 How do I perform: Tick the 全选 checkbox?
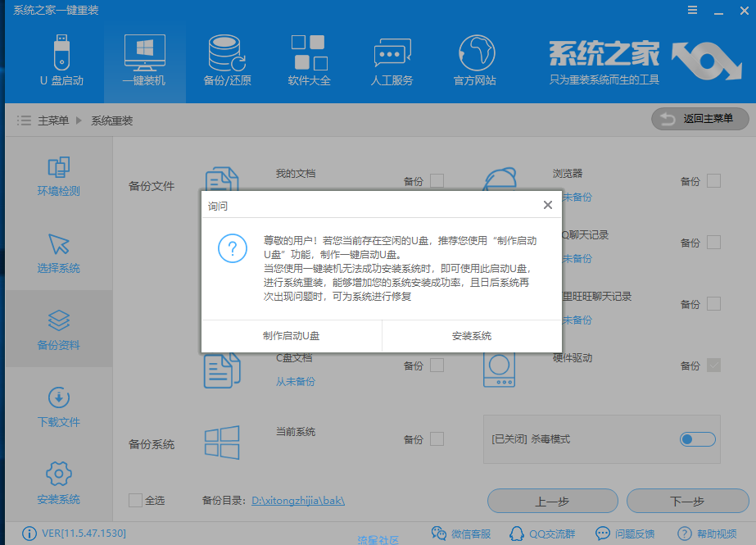pyautogui.click(x=135, y=501)
